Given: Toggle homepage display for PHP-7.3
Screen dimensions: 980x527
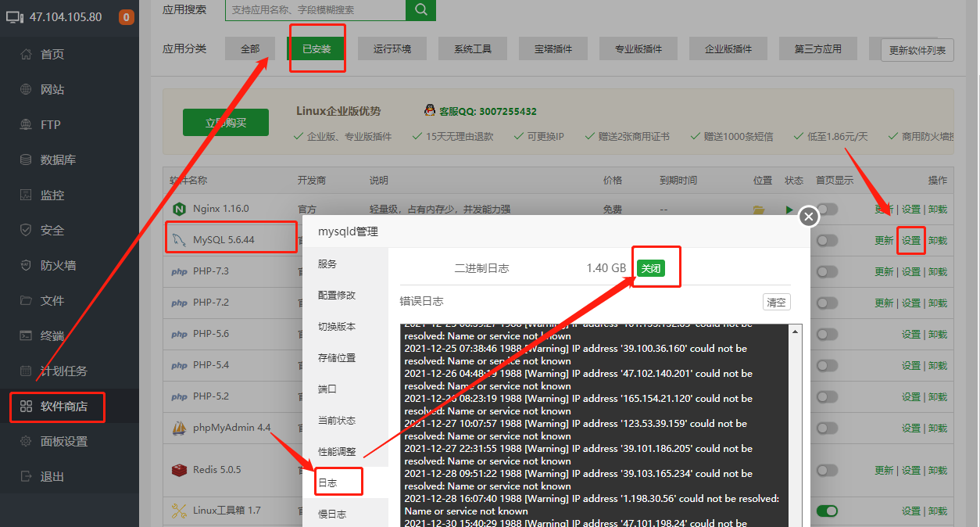Looking at the screenshot, I should pos(827,272).
